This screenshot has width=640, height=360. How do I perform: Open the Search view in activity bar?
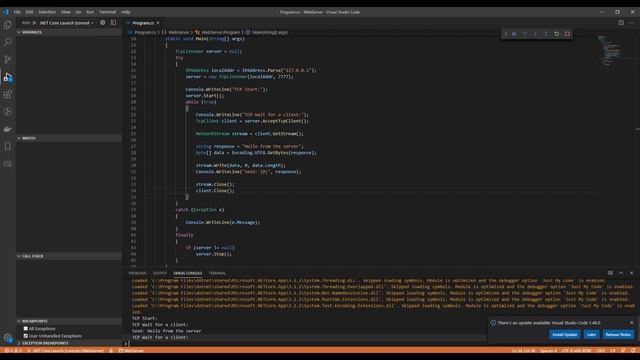(8, 42)
